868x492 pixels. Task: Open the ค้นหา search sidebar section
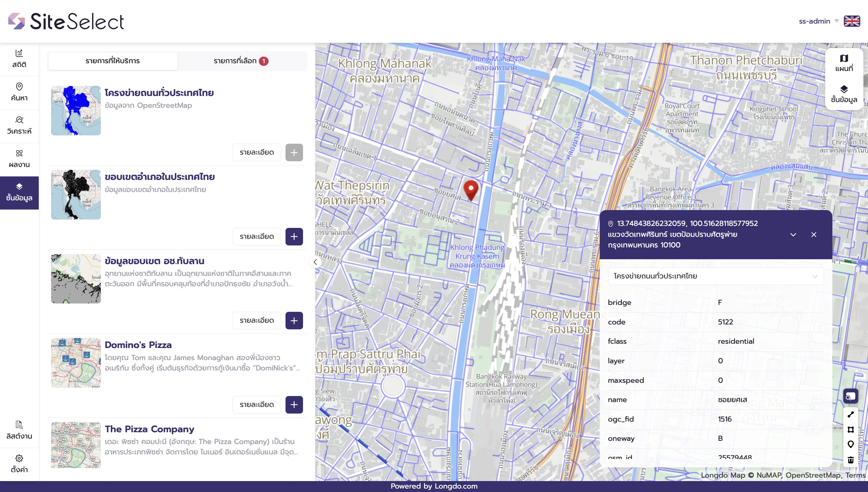point(19,93)
